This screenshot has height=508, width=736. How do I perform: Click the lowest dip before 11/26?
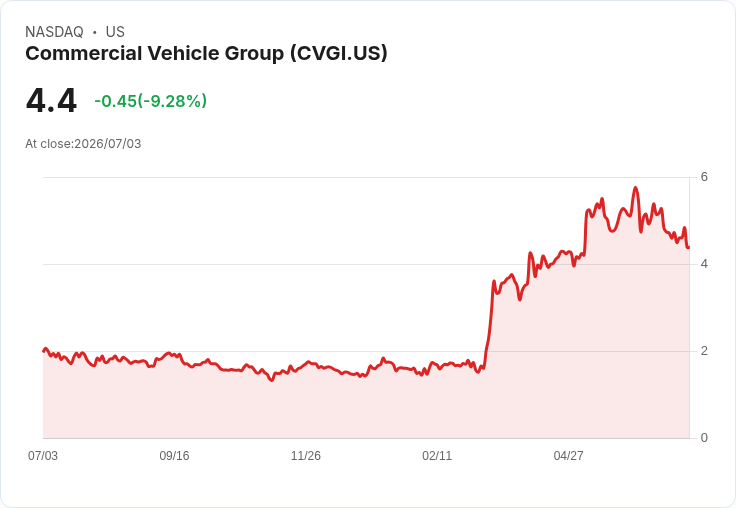click(271, 380)
